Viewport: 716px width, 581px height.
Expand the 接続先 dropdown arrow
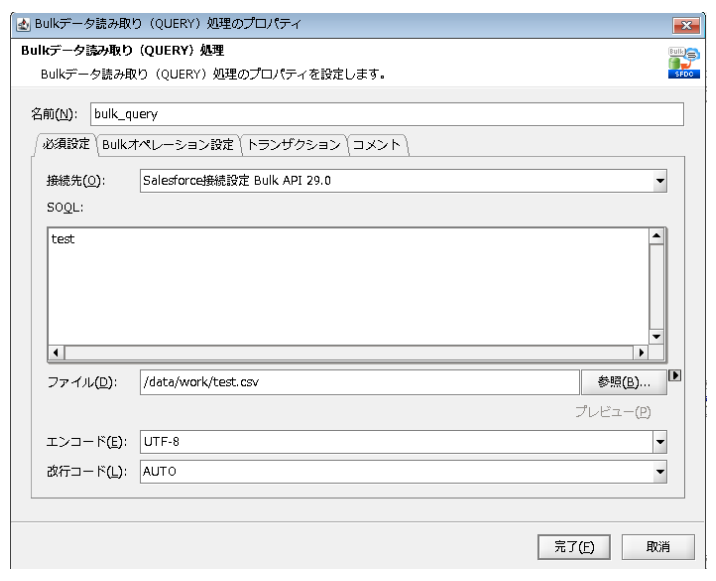coord(659,181)
